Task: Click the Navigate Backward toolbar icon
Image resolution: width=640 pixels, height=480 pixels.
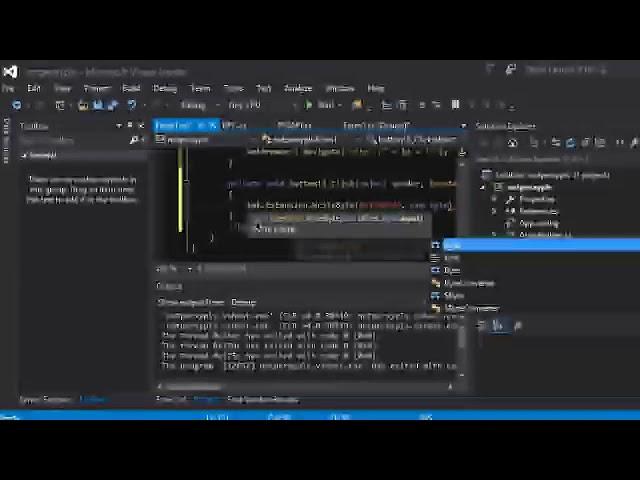Action: click(17, 105)
